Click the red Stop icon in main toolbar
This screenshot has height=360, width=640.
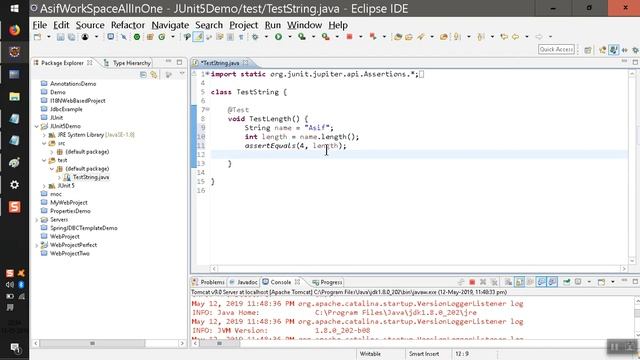(x=349, y=37)
